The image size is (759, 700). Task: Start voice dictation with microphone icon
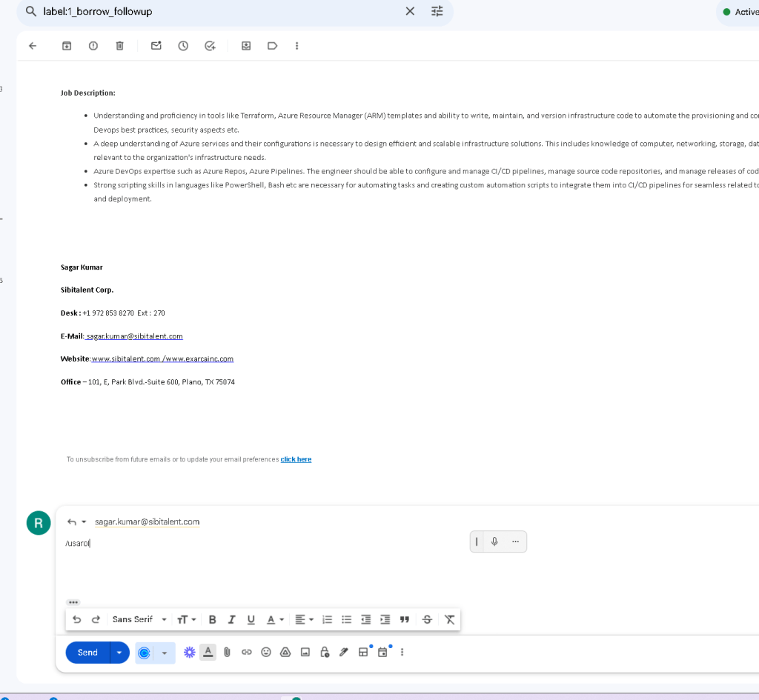tap(494, 541)
